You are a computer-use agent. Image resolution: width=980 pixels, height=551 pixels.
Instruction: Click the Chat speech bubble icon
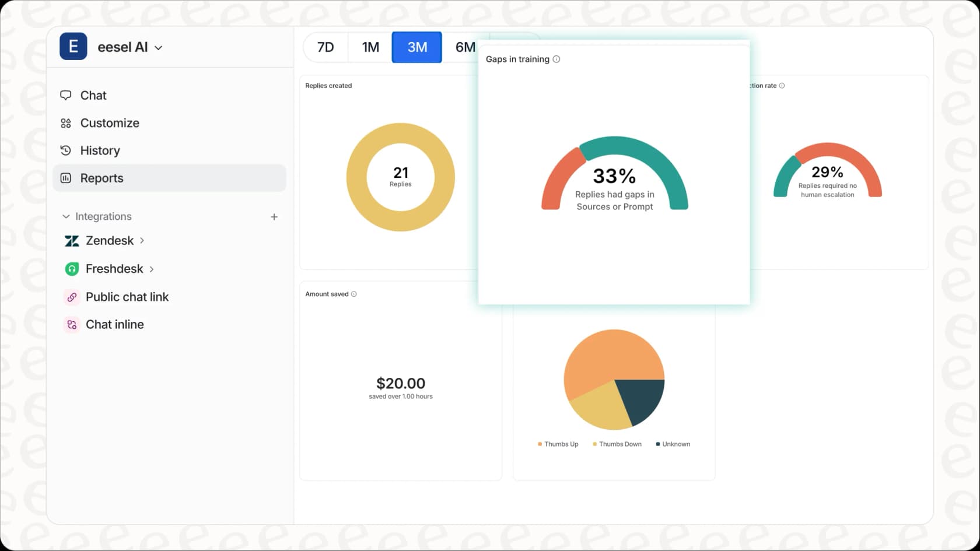66,95
